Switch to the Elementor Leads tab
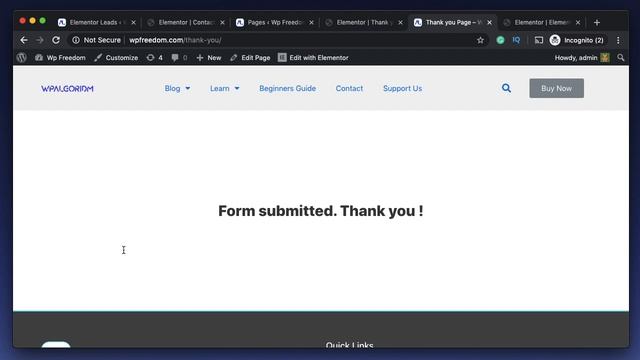Image resolution: width=640 pixels, height=360 pixels. coord(97,22)
